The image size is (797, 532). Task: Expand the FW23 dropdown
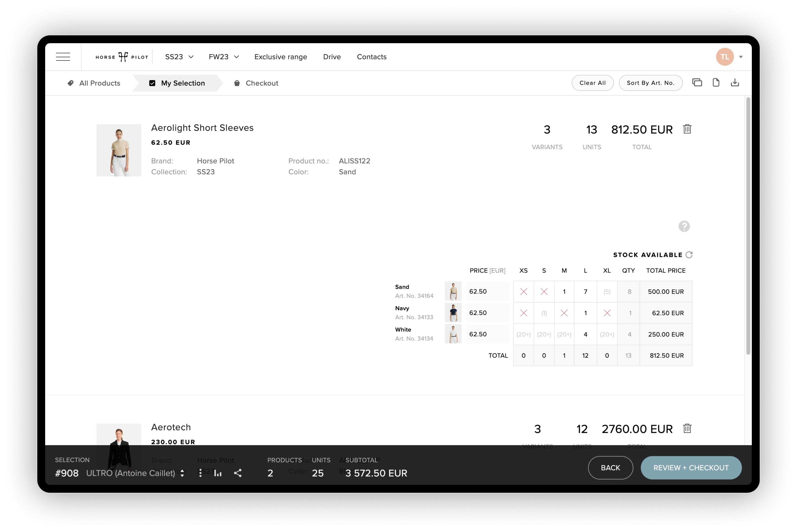[224, 57]
